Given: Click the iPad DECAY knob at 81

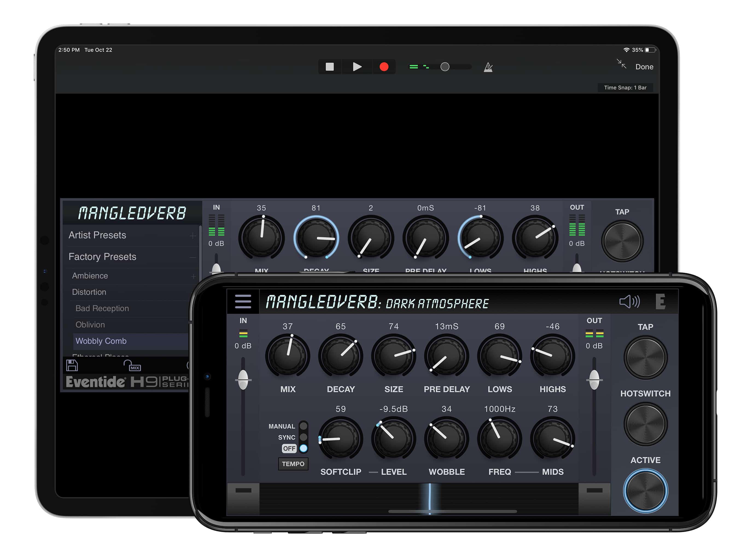Looking at the screenshot, I should (x=316, y=238).
